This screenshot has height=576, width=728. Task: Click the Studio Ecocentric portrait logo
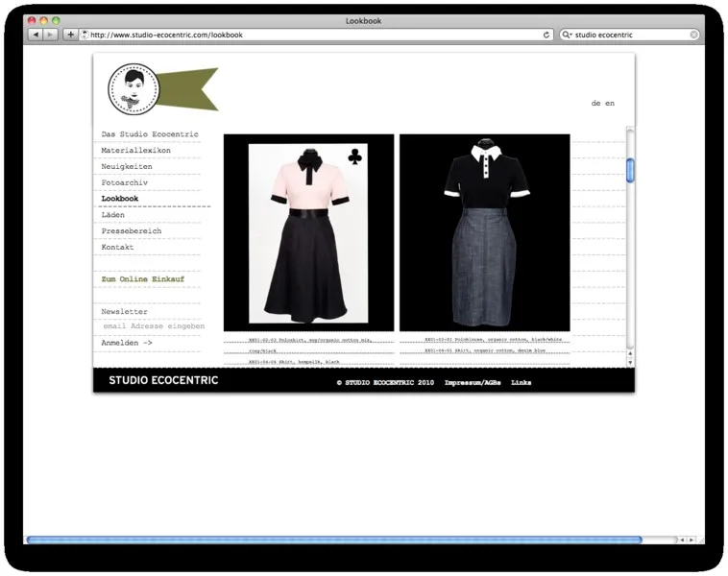tap(133, 89)
